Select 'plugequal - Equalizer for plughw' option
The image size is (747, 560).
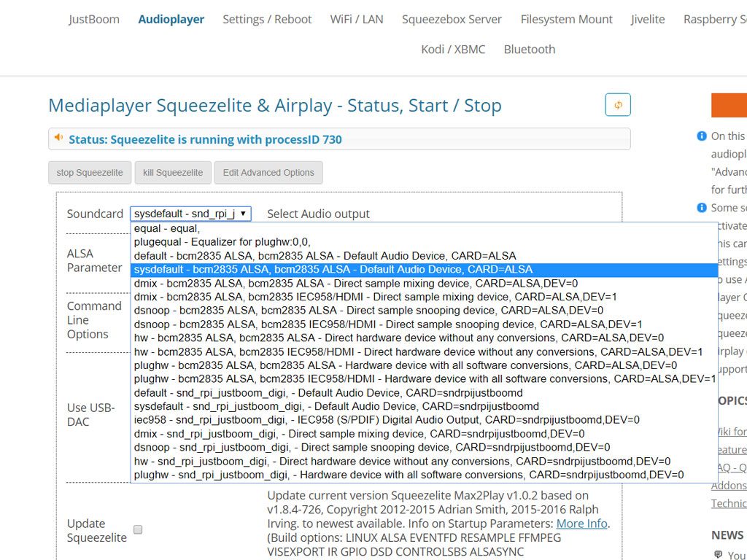[x=222, y=242]
